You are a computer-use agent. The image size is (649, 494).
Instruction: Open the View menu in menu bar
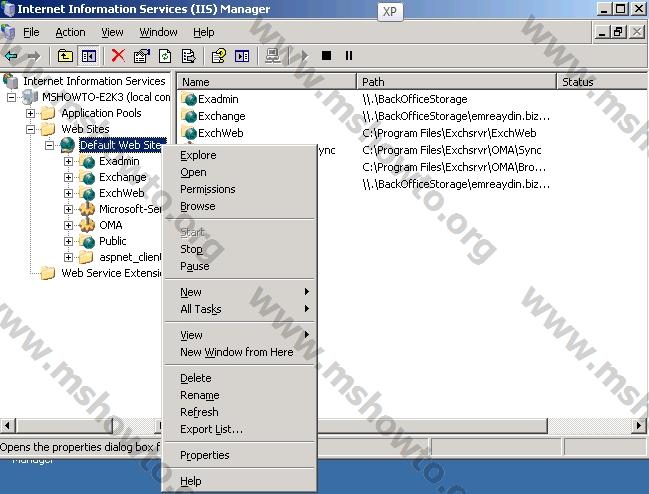pos(112,32)
